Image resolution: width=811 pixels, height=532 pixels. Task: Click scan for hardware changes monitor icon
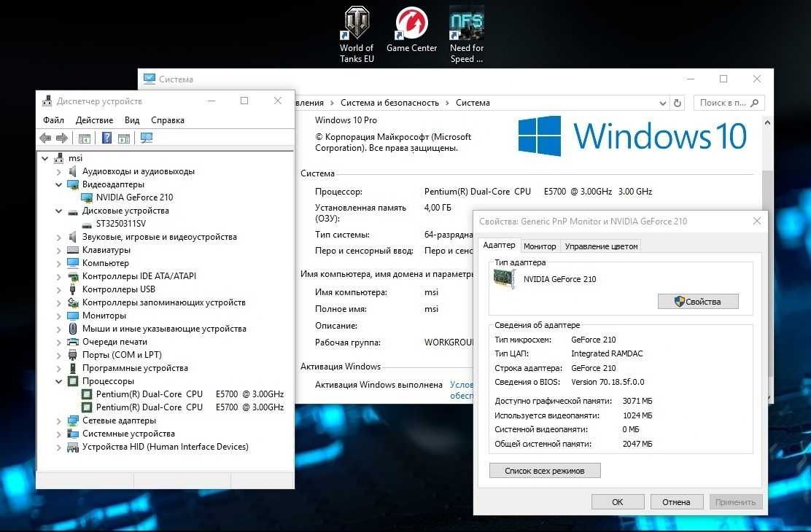[x=147, y=138]
